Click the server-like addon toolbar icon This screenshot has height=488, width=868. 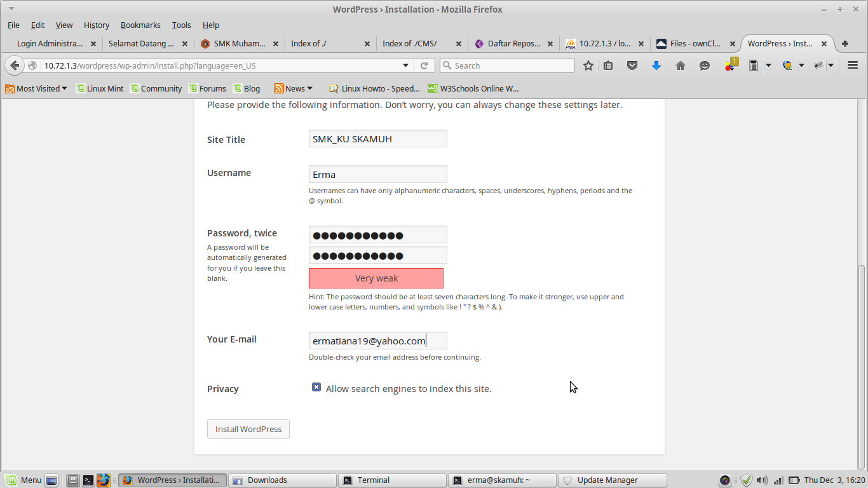click(x=754, y=65)
